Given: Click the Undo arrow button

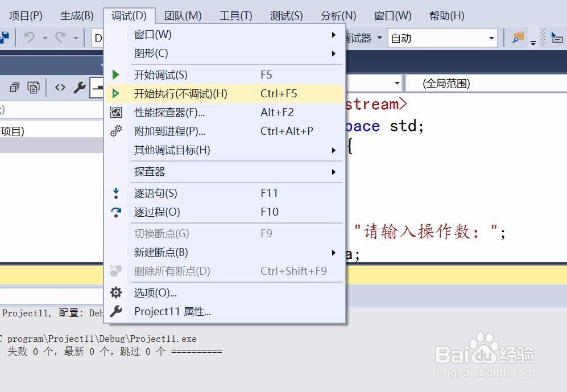Looking at the screenshot, I should point(30,38).
